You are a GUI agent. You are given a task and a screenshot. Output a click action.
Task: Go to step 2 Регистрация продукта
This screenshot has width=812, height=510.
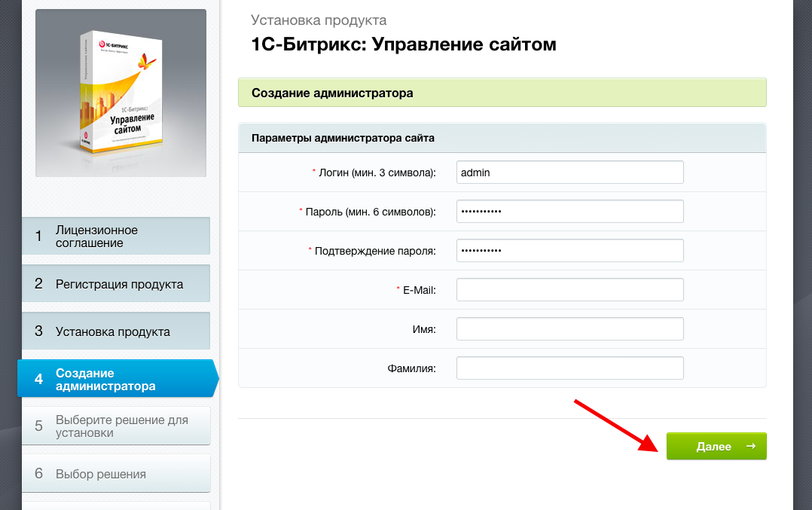point(116,284)
